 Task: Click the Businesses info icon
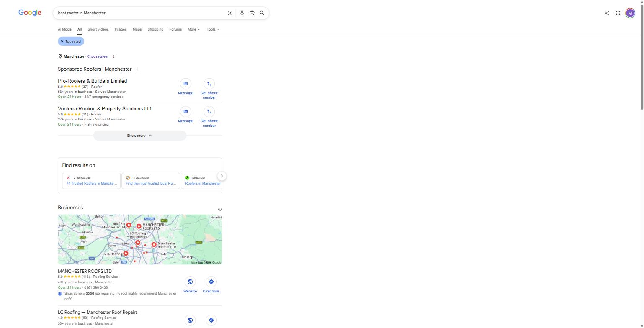click(x=219, y=210)
